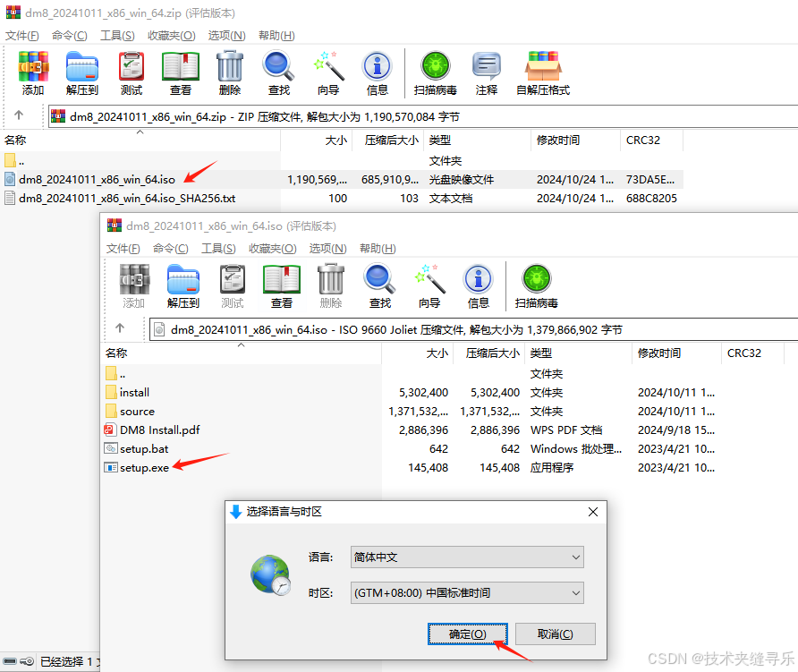Sort by 类型 column in iso window
798x672 pixels.
[x=578, y=353]
